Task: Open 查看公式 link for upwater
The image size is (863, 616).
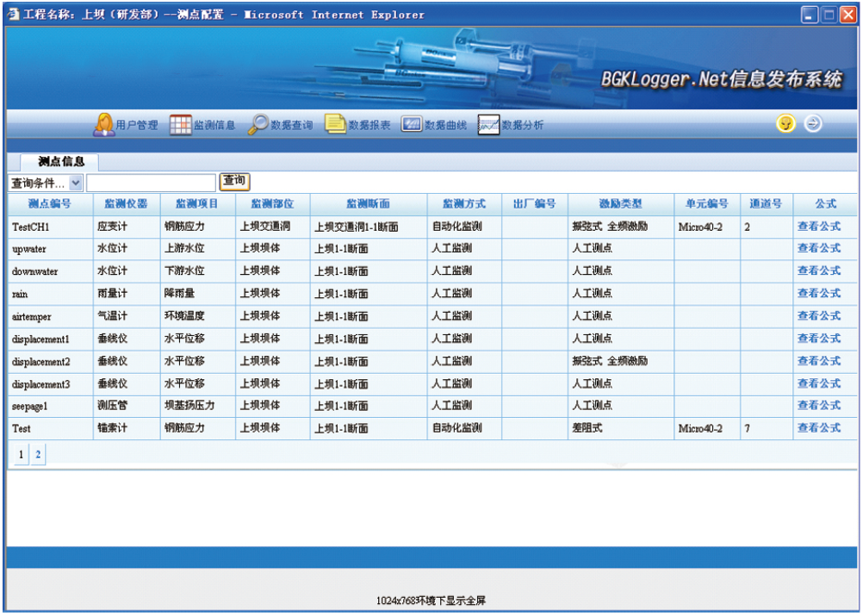Action: tap(819, 248)
